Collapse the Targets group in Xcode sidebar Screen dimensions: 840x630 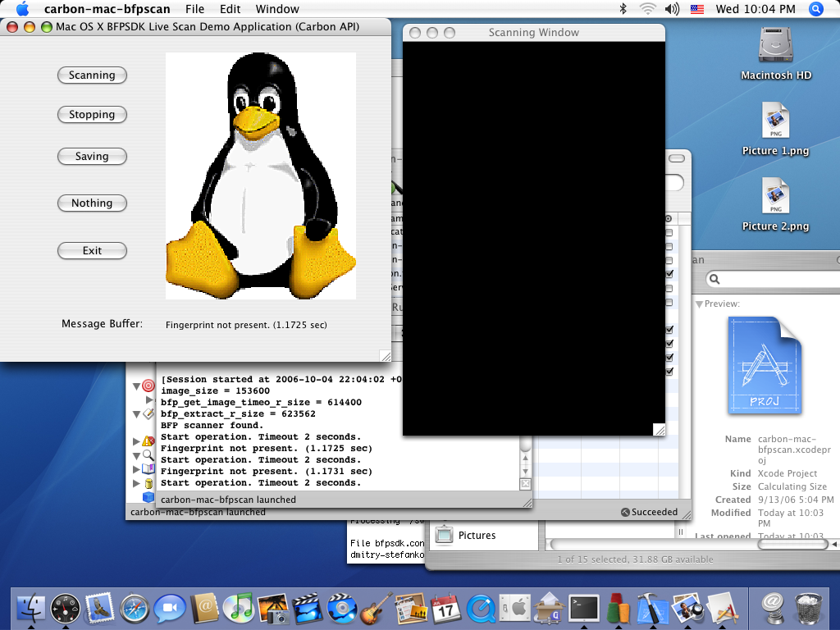136,386
